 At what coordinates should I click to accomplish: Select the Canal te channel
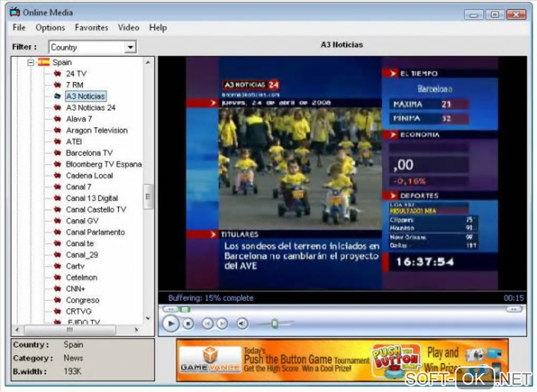pyautogui.click(x=79, y=243)
